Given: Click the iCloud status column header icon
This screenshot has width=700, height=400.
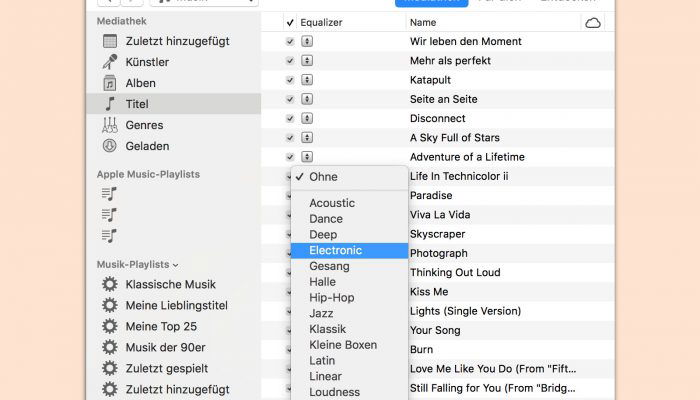Looking at the screenshot, I should (x=593, y=23).
